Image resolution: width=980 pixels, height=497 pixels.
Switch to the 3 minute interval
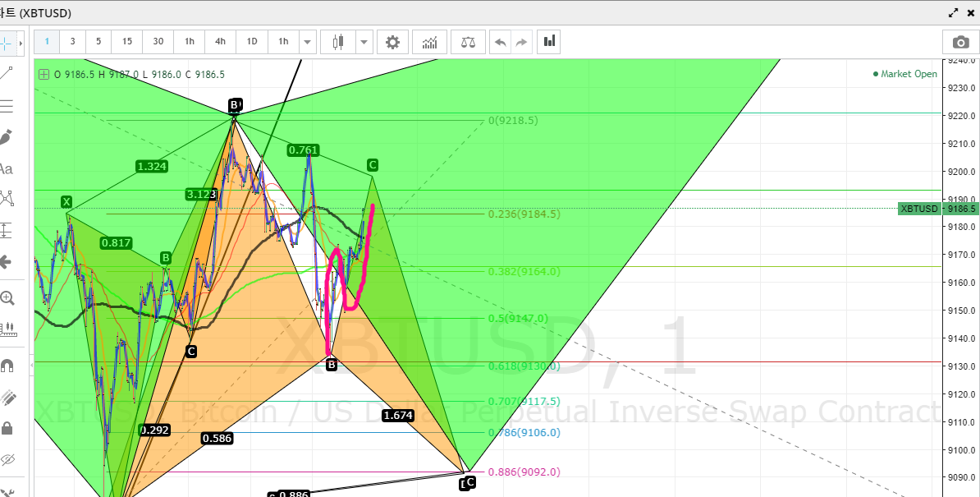72,42
